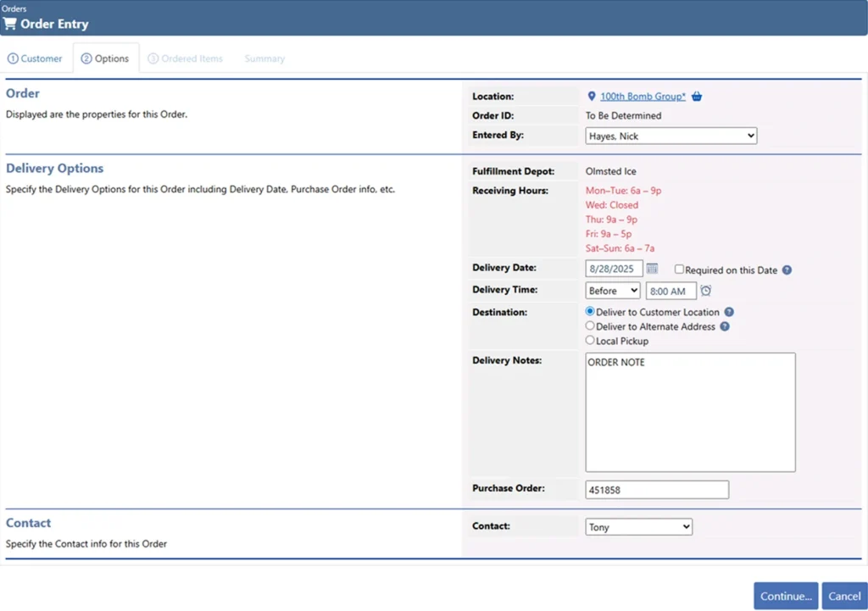Enable the Required on this Date checkbox
This screenshot has width=868, height=611.
coord(679,270)
